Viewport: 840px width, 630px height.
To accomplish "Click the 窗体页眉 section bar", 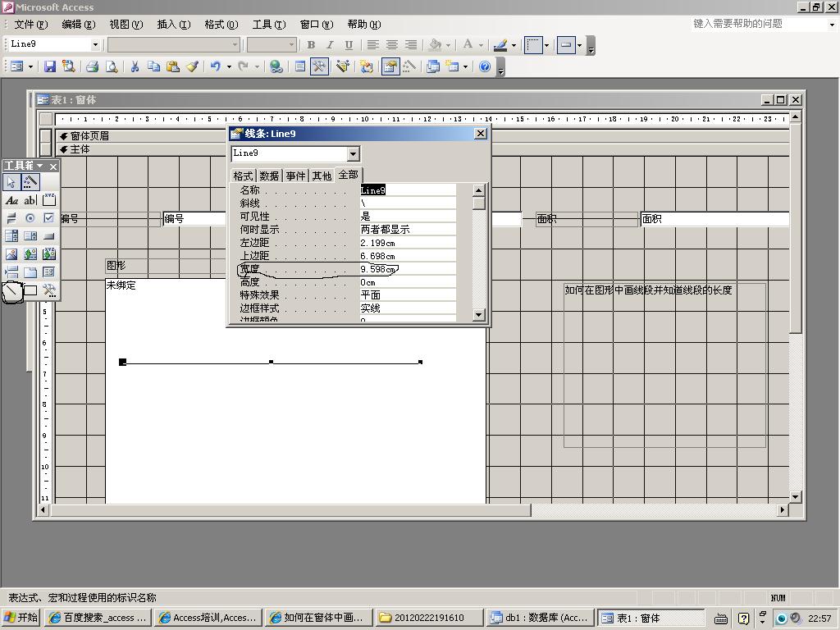I will [422, 136].
